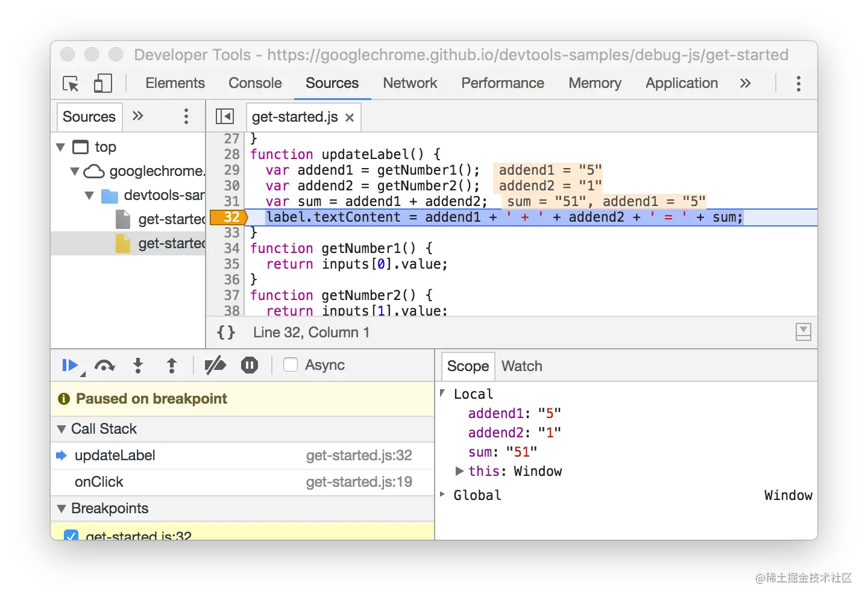Open the Elements panel tab
This screenshot has width=868, height=600.
coord(175,83)
